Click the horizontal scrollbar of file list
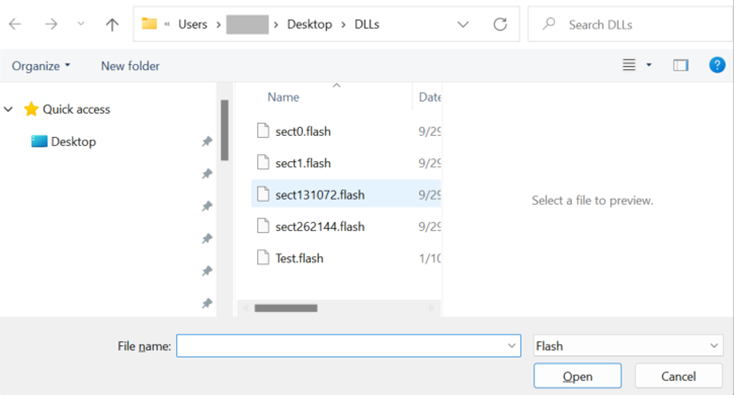The width and height of the screenshot is (734, 395). (286, 308)
